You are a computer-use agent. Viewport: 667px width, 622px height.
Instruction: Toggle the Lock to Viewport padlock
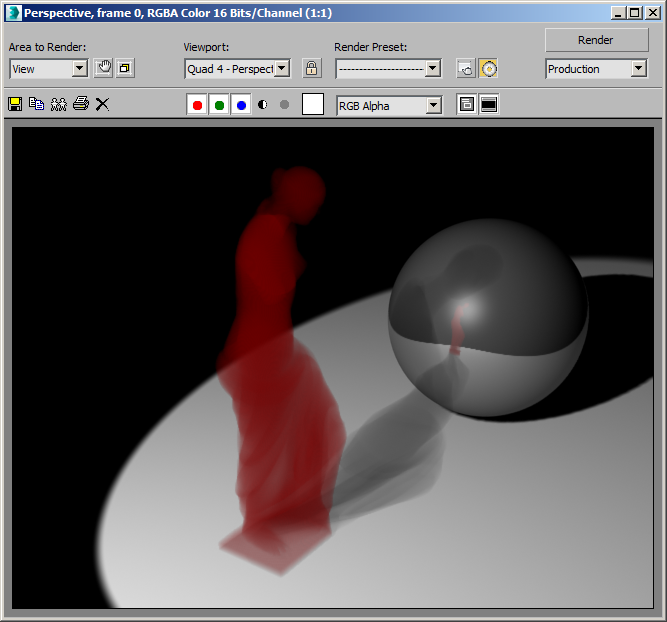click(x=311, y=68)
